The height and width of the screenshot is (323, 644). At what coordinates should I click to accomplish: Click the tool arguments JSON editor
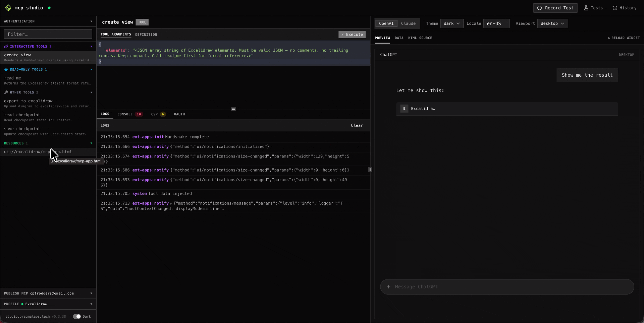coord(233,53)
